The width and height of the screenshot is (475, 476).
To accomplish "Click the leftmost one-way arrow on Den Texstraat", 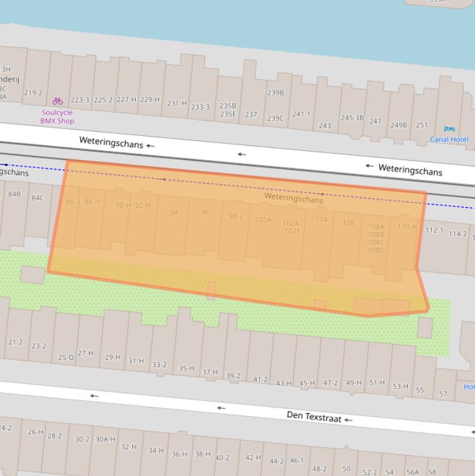I will (x=94, y=396).
